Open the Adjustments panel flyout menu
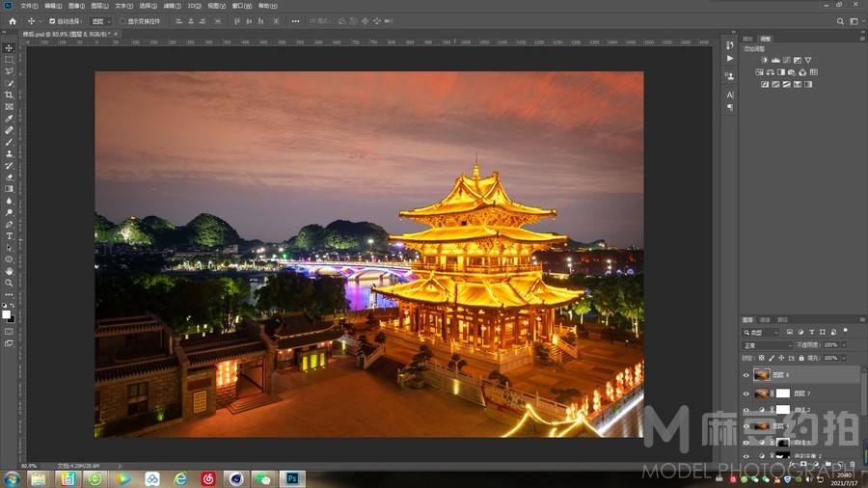The image size is (868, 488). pyautogui.click(x=862, y=39)
